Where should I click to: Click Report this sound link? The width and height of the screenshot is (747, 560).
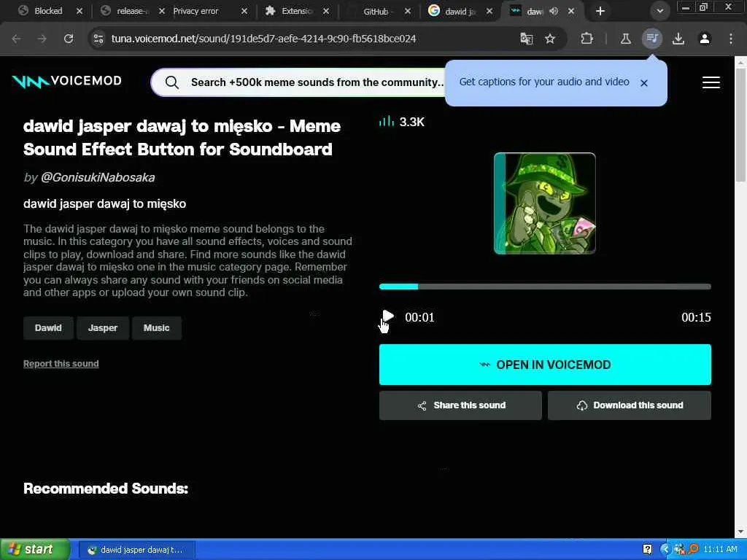point(61,364)
